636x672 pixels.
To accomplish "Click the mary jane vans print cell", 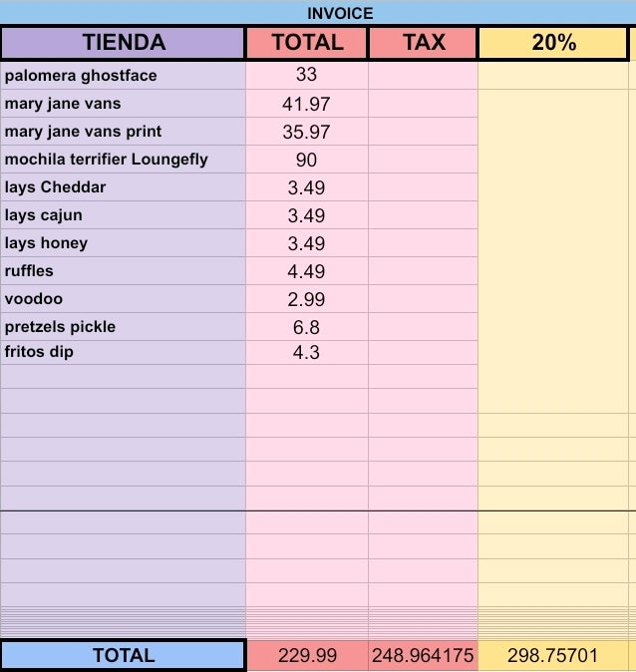I will (123, 132).
